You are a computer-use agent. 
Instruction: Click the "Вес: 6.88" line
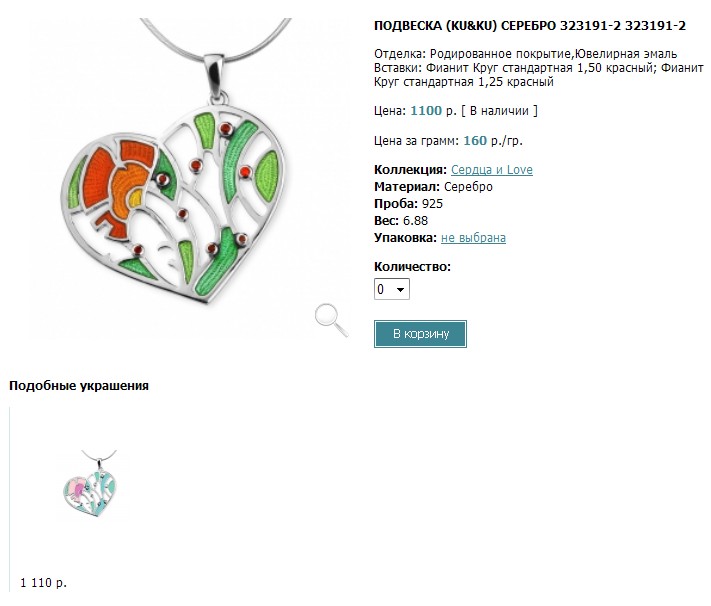(401, 221)
